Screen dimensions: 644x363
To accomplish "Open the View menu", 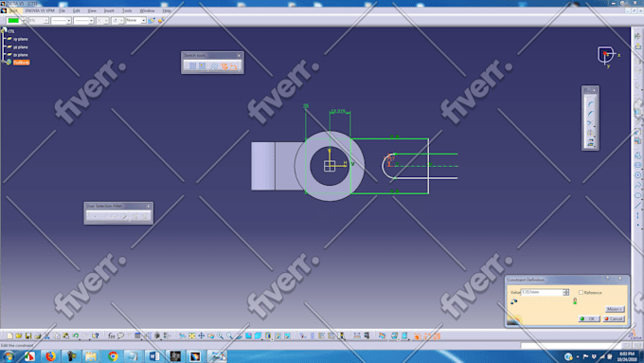I will (92, 10).
